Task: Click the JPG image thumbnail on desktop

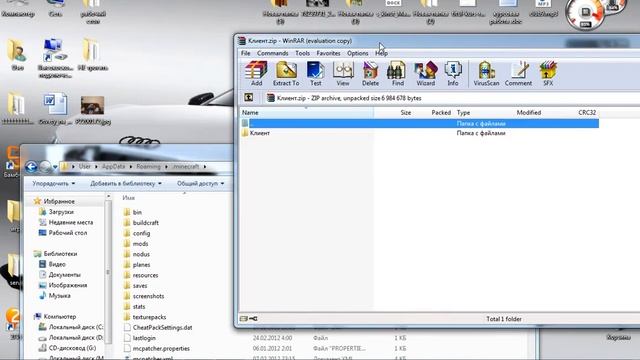Action: click(93, 105)
